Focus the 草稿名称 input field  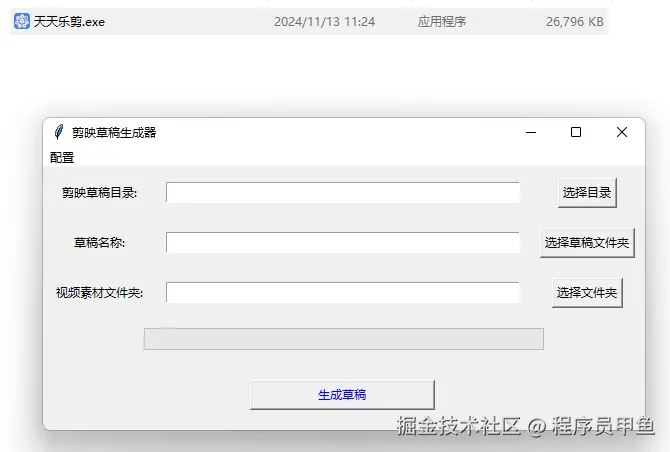pos(343,243)
